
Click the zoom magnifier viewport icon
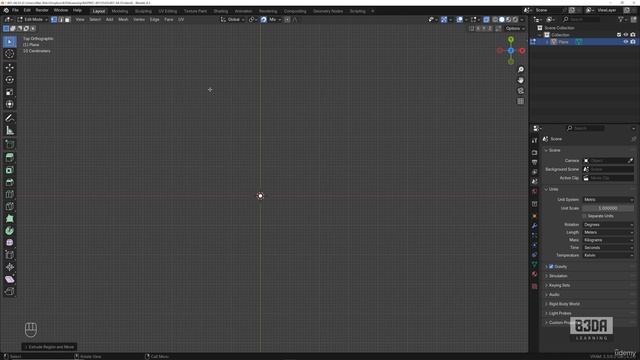tap(520, 69)
